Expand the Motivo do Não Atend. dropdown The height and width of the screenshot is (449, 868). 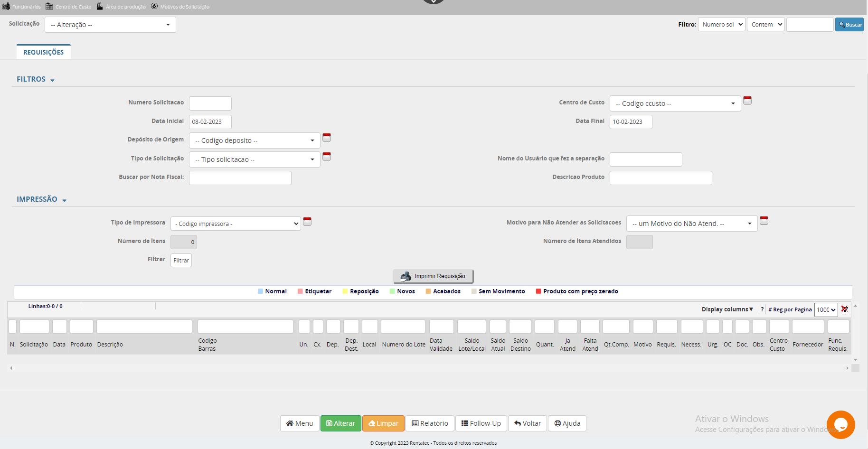coord(691,224)
